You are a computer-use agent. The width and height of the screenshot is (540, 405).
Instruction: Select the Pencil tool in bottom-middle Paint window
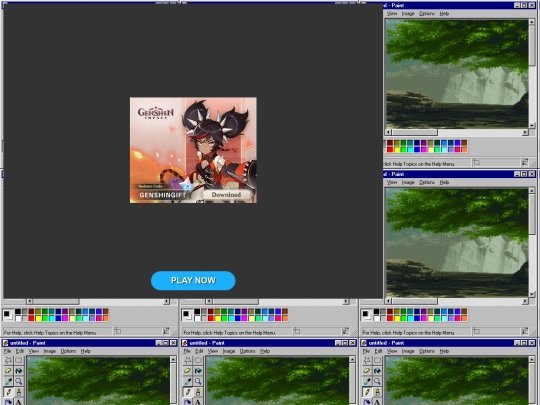[x=188, y=392]
